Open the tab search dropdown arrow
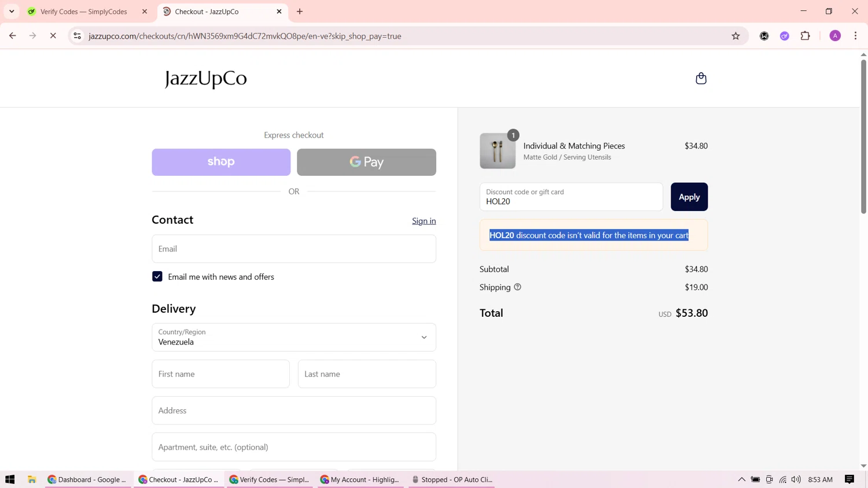 point(12,12)
